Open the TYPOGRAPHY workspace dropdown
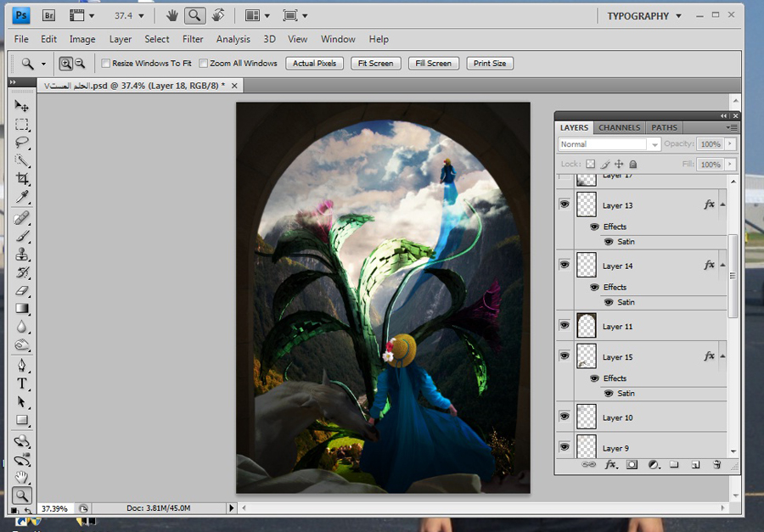 (x=644, y=16)
